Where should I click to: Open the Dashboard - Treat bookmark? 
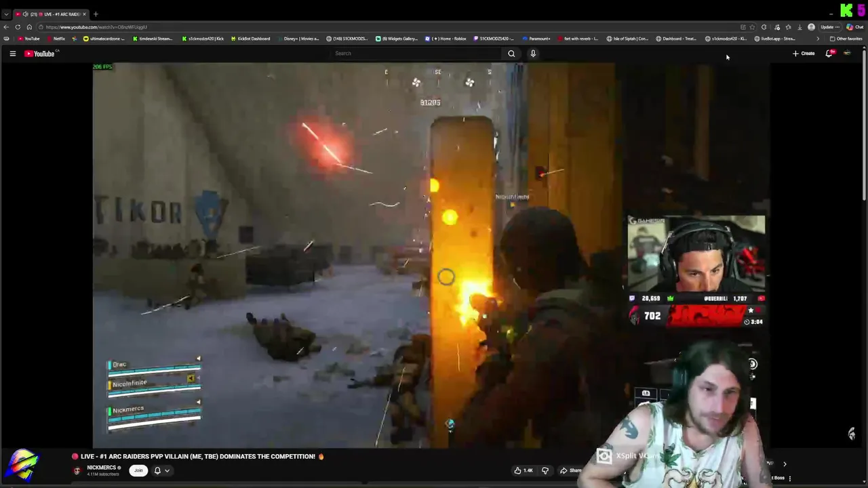676,39
